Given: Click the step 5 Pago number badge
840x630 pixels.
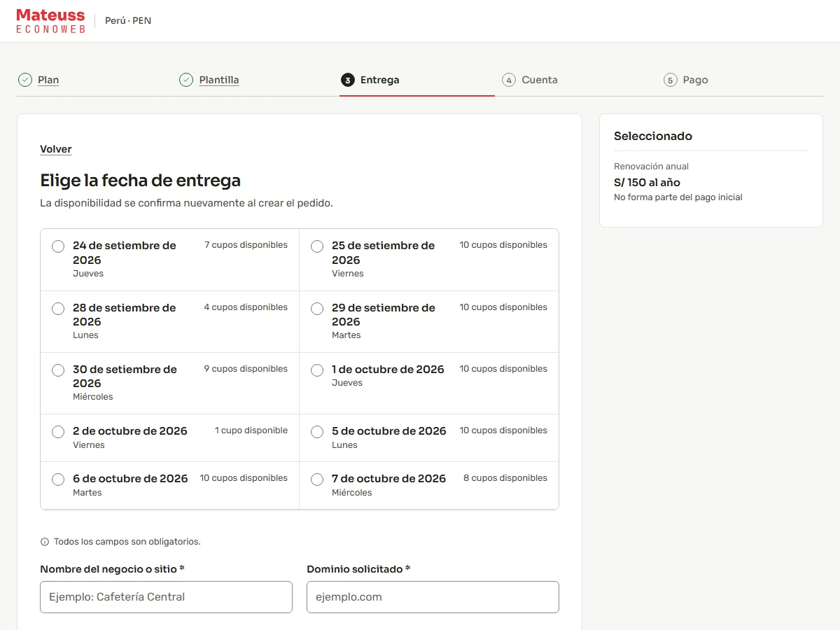Looking at the screenshot, I should (671, 80).
